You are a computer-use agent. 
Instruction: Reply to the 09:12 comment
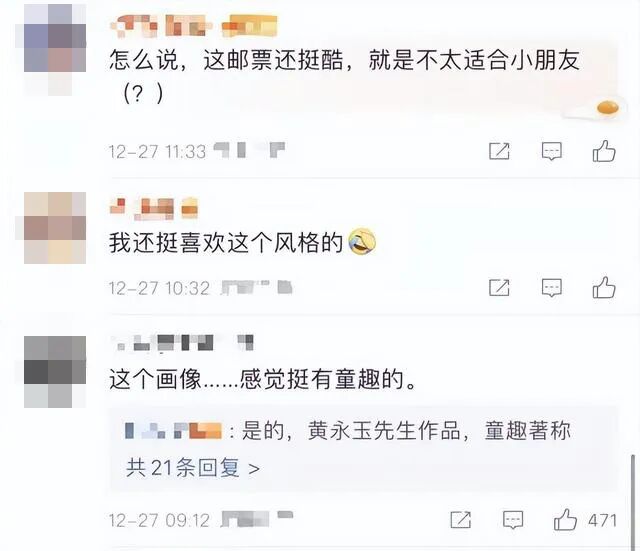pyautogui.click(x=513, y=520)
